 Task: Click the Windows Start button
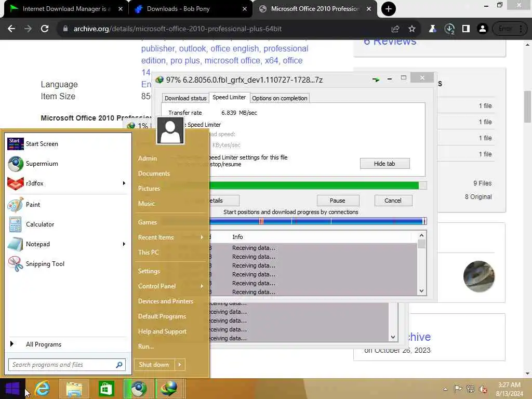click(x=12, y=389)
